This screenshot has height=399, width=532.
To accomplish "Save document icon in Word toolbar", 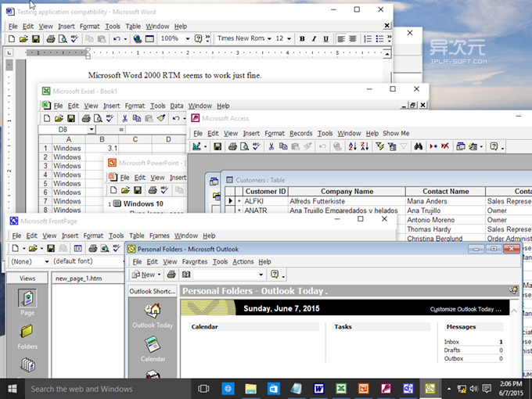I will [36, 38].
